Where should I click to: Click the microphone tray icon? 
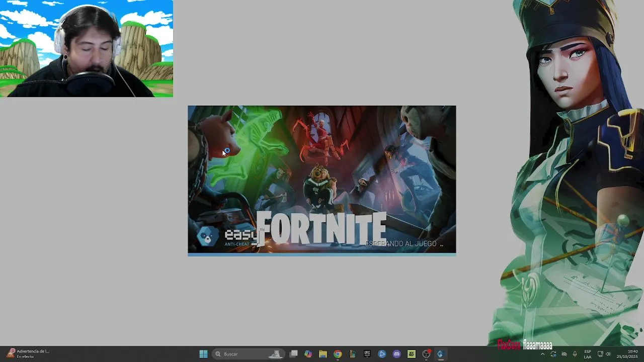[x=575, y=354]
